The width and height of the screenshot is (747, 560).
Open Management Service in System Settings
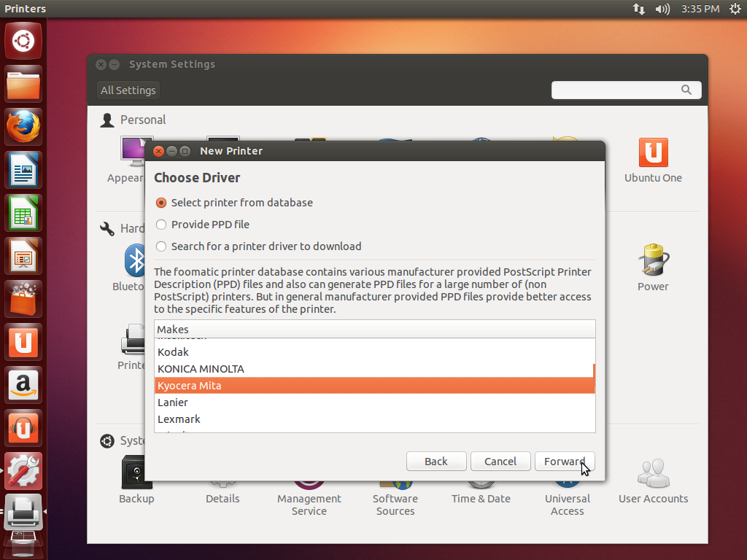[309, 499]
